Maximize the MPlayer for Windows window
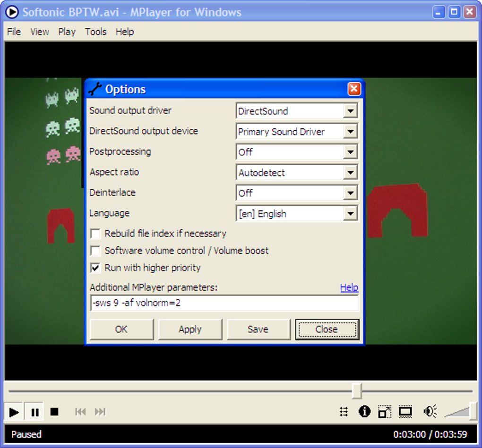 pyautogui.click(x=454, y=12)
